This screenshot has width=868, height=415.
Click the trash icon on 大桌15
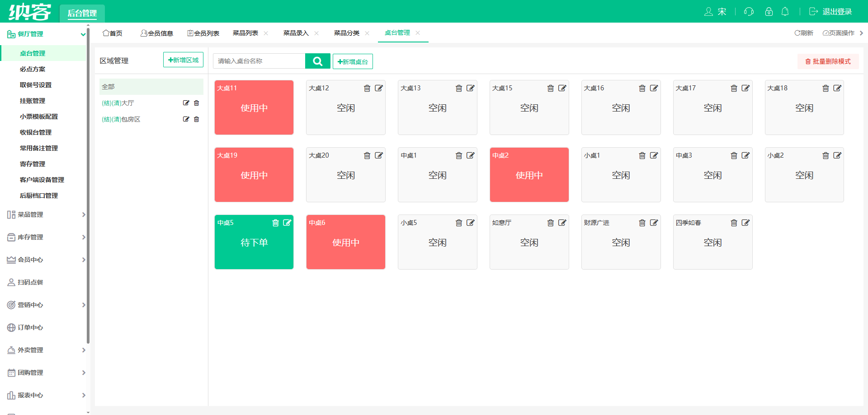[x=551, y=88]
